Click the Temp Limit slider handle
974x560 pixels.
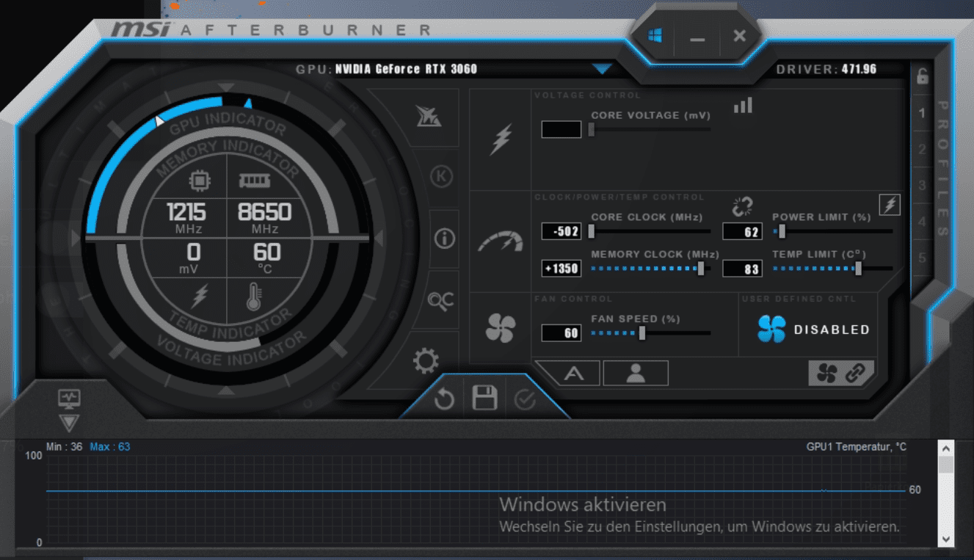[x=858, y=268]
